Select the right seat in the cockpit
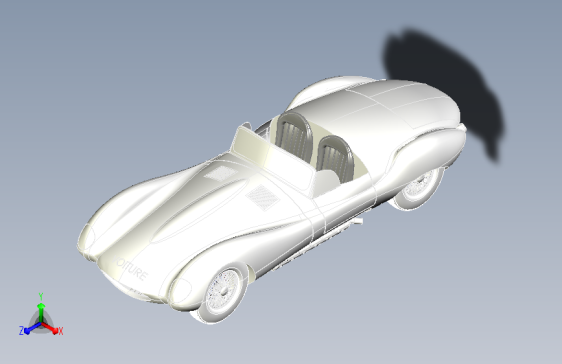Viewport: 562px width, 364px height. (335, 158)
